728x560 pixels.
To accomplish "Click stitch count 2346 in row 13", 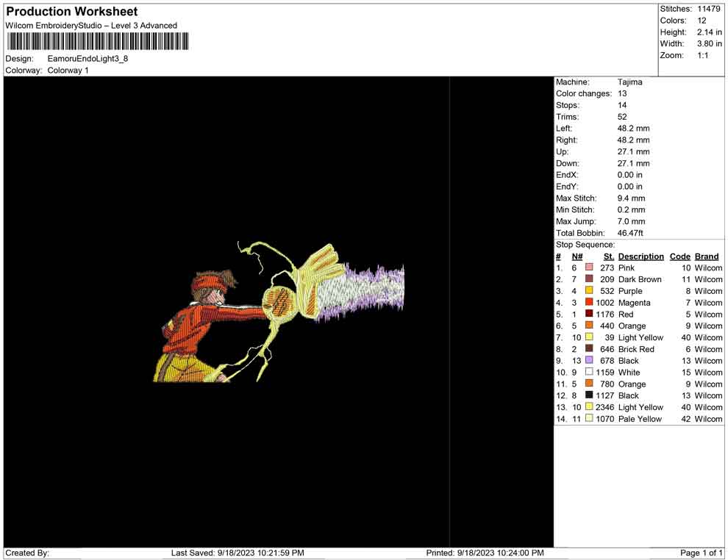I will click(x=605, y=407).
